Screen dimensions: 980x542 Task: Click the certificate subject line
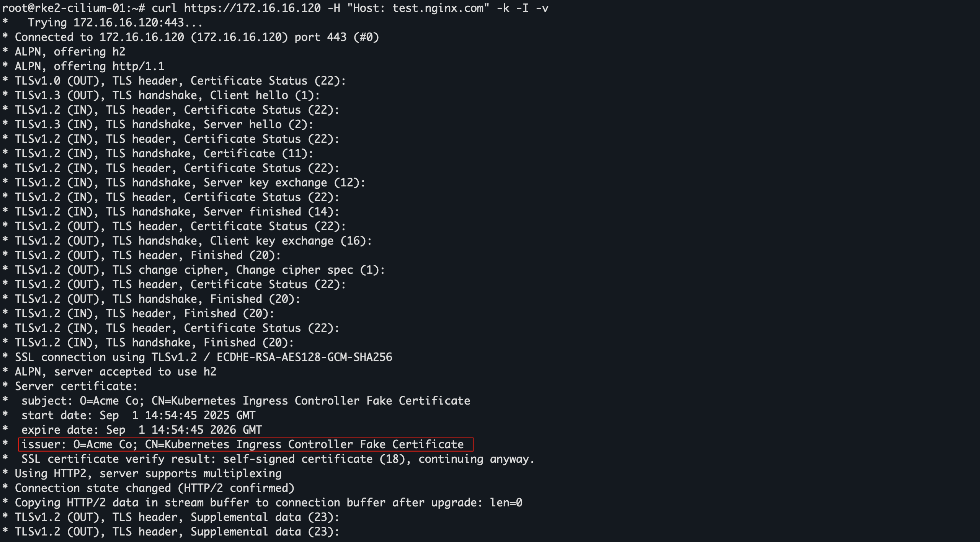(246, 401)
